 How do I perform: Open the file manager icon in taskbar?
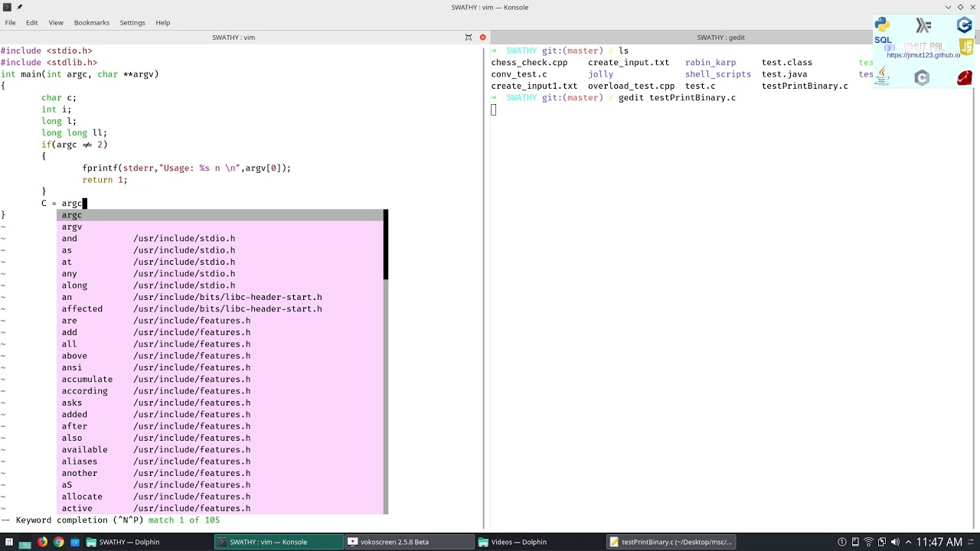24,543
